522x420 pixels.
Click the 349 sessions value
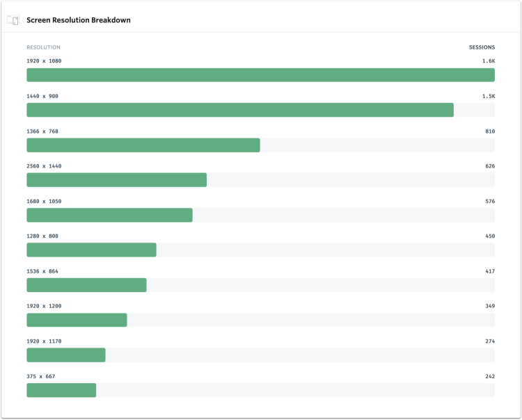[x=490, y=306]
